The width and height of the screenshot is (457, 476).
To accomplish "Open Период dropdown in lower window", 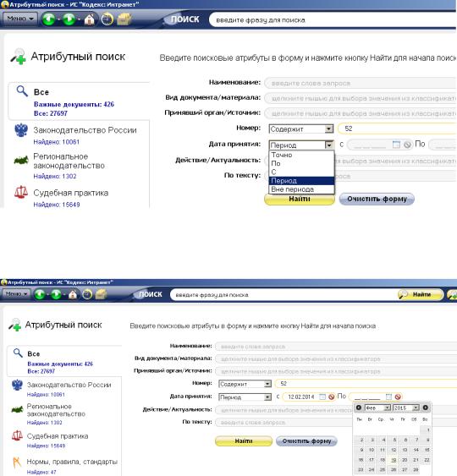I will (x=245, y=397).
